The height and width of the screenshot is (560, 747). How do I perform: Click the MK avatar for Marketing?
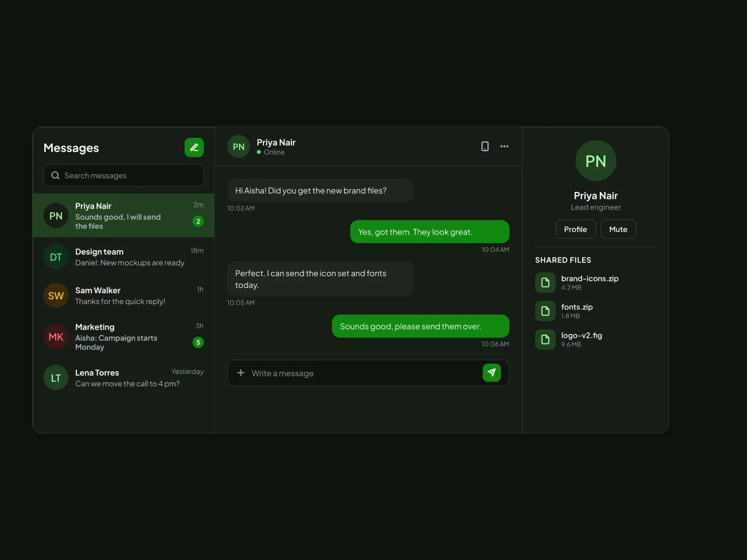coord(55,337)
